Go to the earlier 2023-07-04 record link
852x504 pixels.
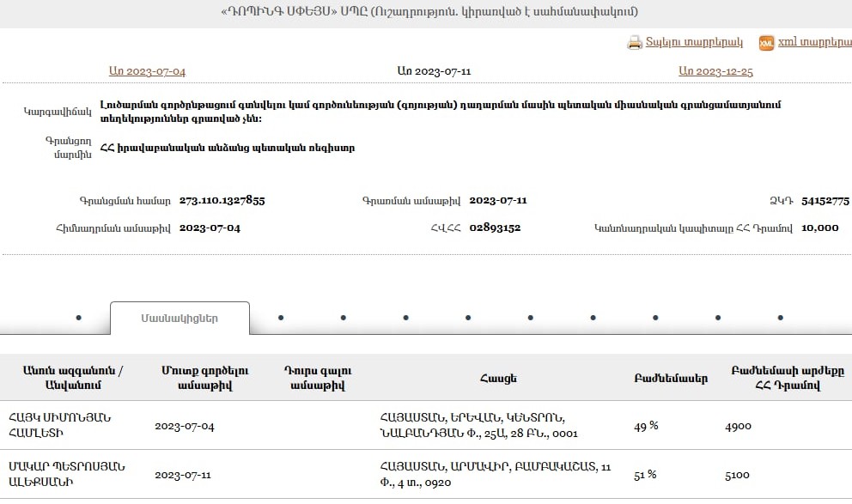point(147,71)
